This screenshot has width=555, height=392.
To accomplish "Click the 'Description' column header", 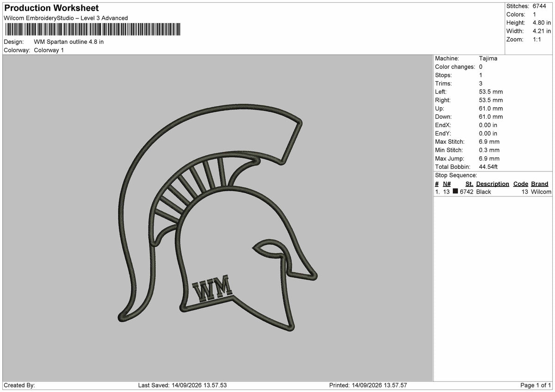I will pos(493,184).
